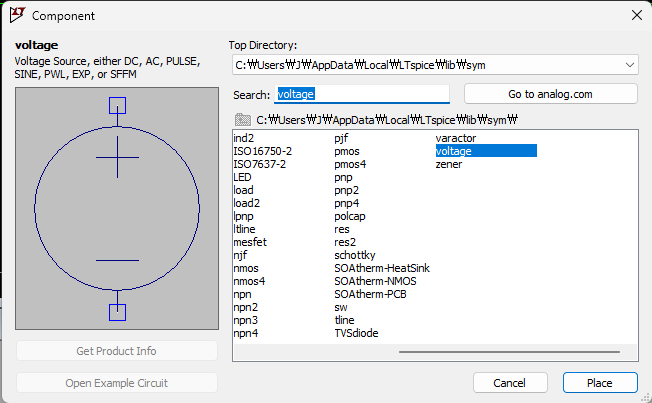The image size is (652, 403).
Task: Select ind2 in the component list
Action: point(244,138)
